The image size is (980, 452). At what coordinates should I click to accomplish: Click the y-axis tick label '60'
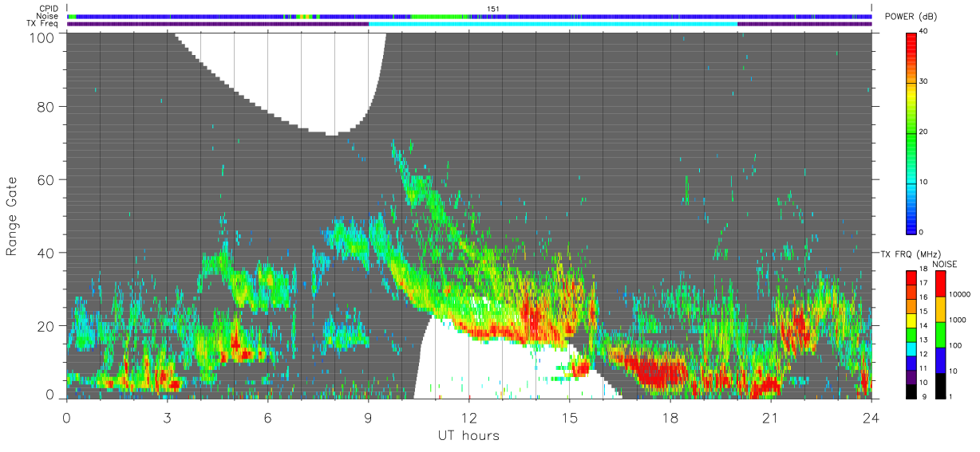click(46, 179)
